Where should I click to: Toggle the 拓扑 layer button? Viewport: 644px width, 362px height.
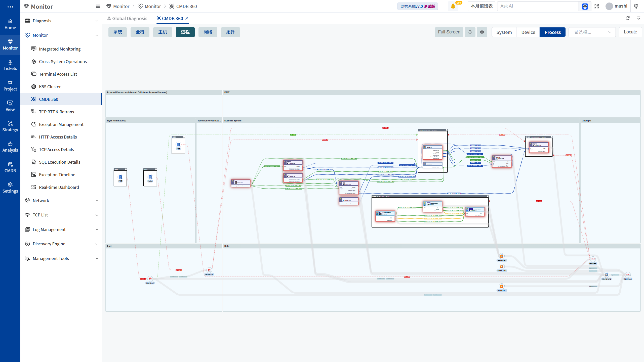(x=230, y=32)
